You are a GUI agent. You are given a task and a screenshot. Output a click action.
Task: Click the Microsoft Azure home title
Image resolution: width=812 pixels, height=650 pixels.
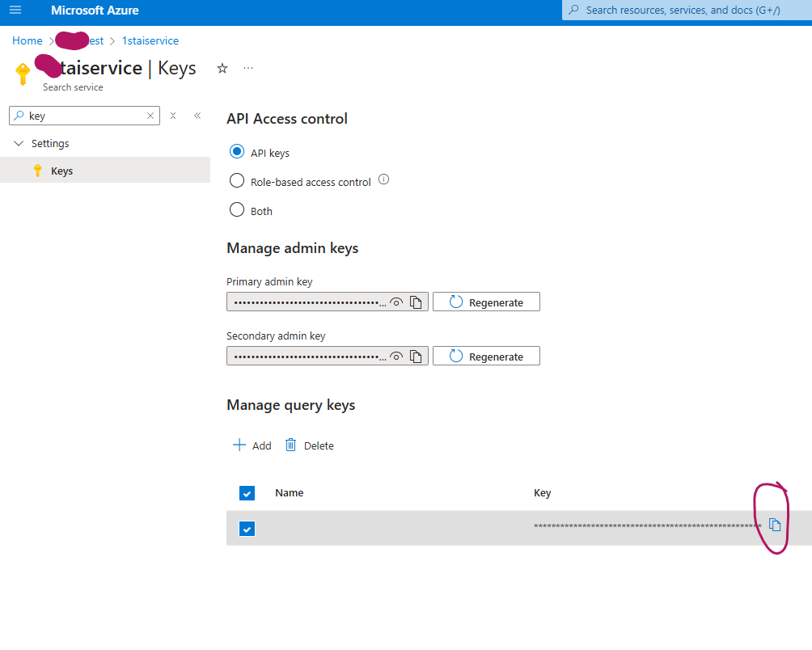tap(95, 11)
